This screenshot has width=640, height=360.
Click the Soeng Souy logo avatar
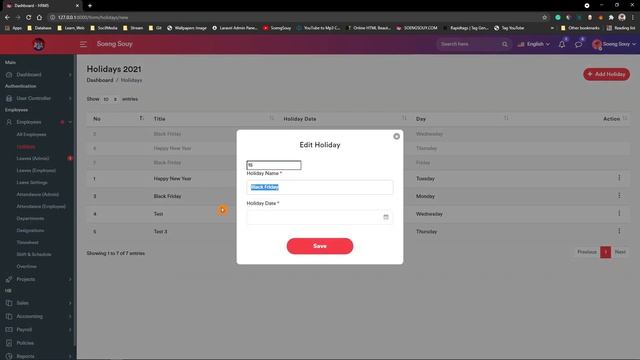click(x=38, y=44)
